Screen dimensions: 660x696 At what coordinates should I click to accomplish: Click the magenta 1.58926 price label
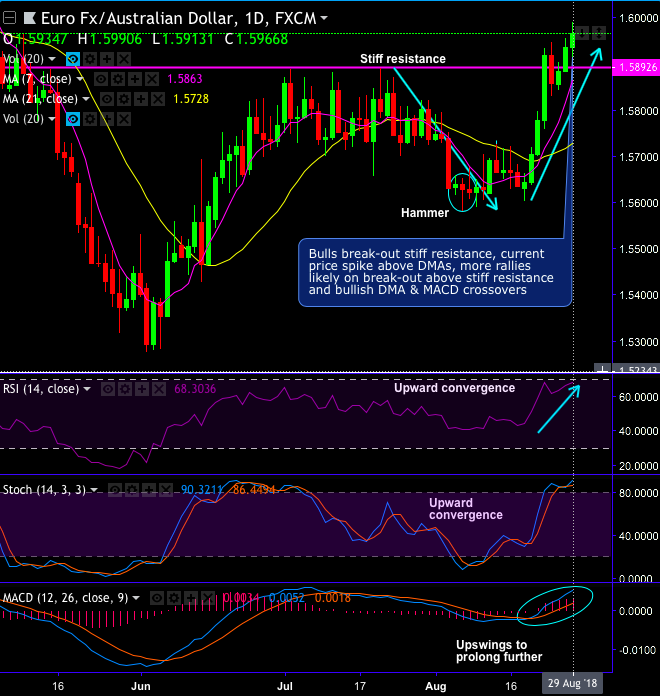point(636,67)
